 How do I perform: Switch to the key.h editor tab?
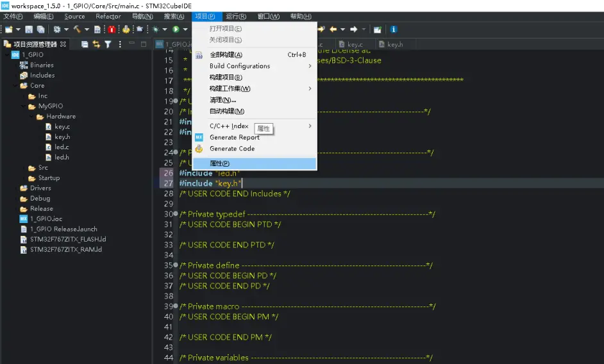tap(390, 44)
